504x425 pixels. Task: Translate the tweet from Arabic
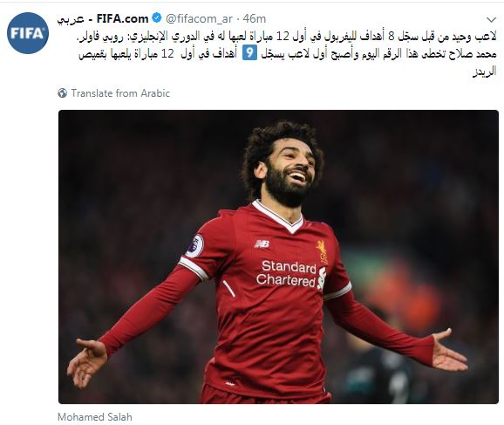(120, 93)
